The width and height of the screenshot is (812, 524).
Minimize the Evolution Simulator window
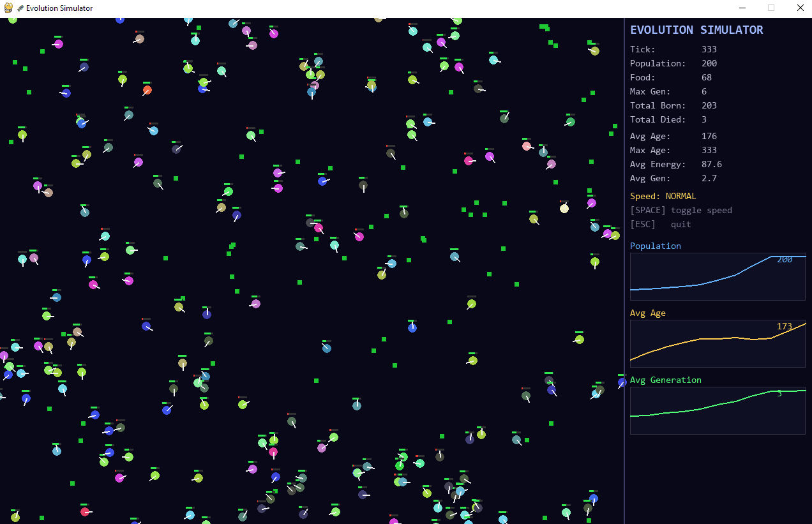tap(742, 8)
